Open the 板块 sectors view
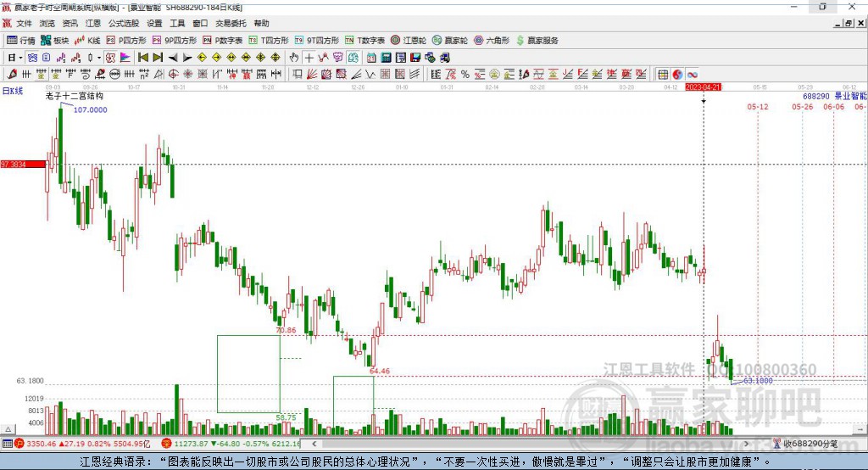The width and height of the screenshot is (868, 470). (55, 41)
